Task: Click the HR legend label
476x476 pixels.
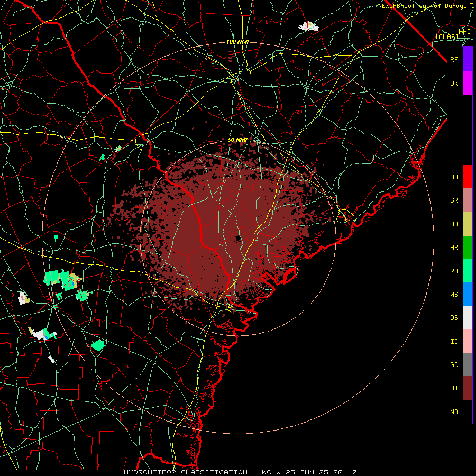Action: [x=454, y=248]
